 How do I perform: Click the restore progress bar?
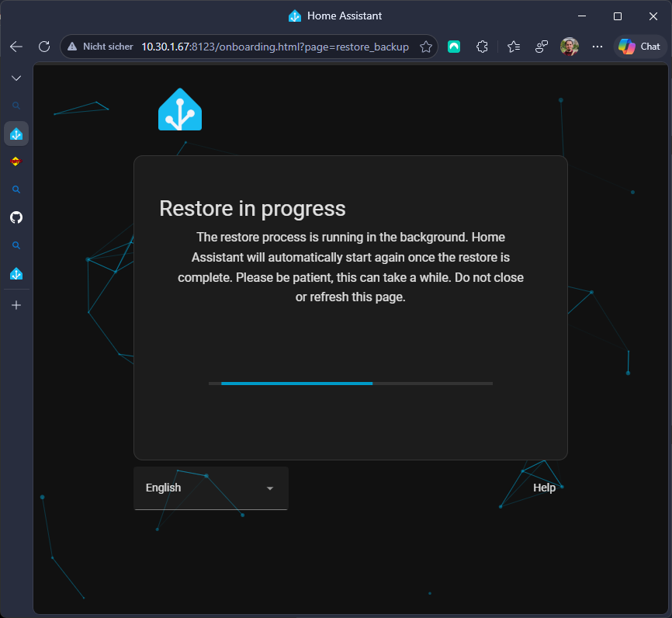351,384
